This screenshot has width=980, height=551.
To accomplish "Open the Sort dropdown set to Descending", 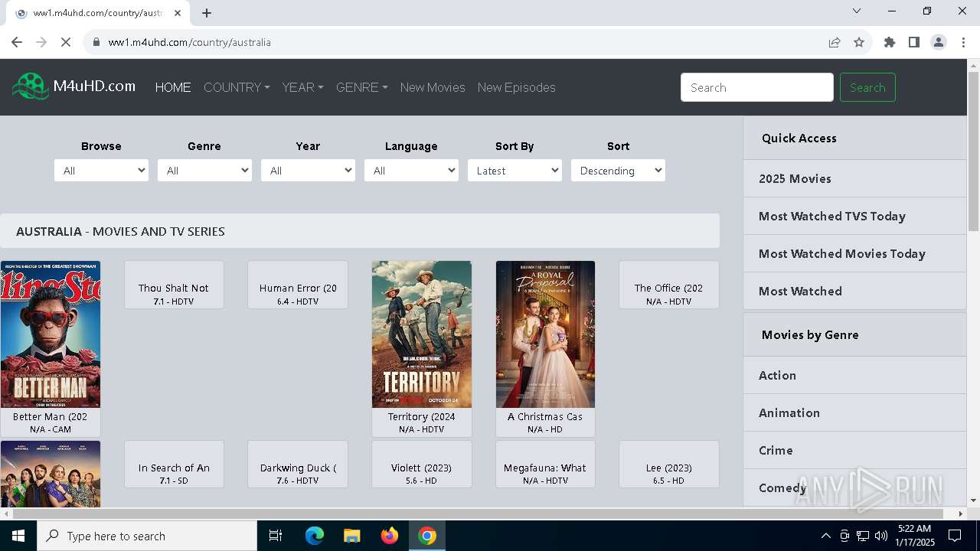I will click(x=618, y=171).
